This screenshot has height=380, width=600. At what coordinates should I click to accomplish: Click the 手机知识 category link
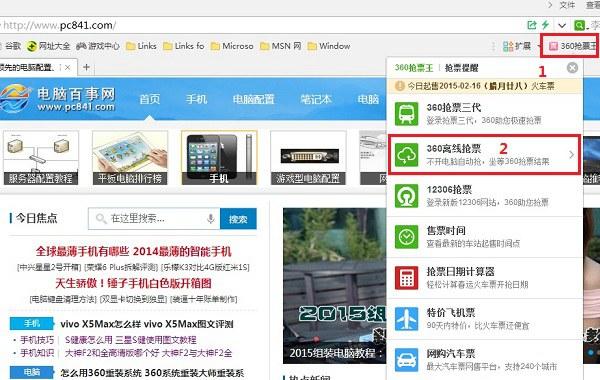pyautogui.click(x=37, y=353)
